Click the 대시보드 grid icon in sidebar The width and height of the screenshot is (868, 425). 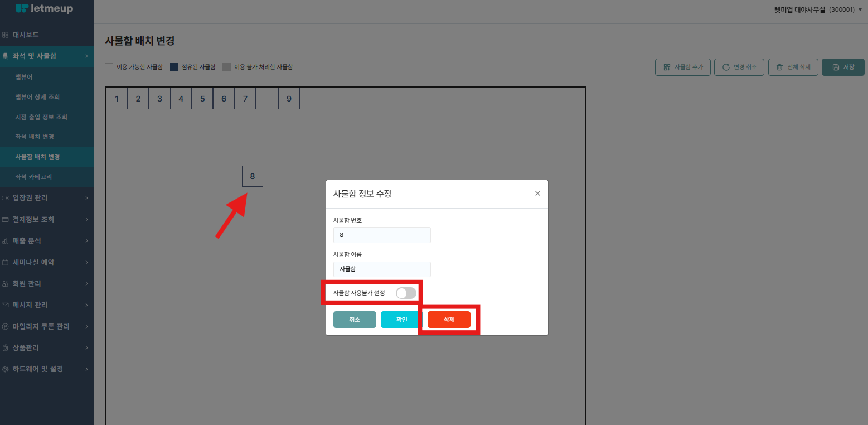(x=6, y=35)
